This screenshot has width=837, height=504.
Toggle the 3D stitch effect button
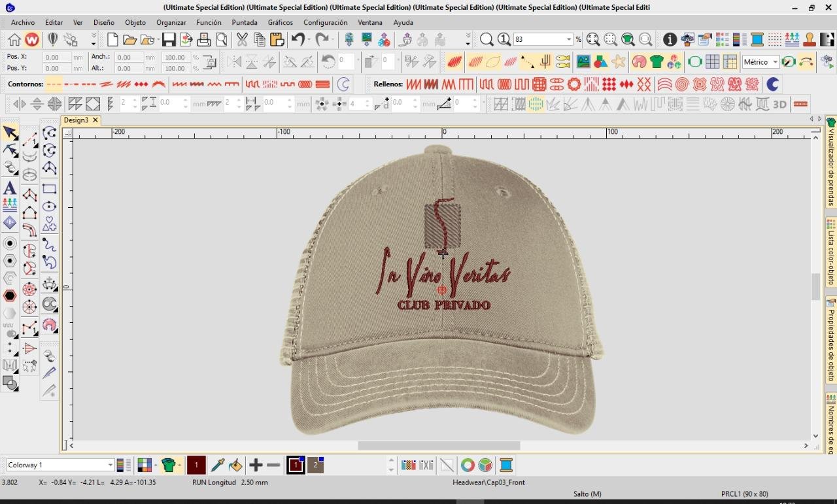click(x=779, y=104)
